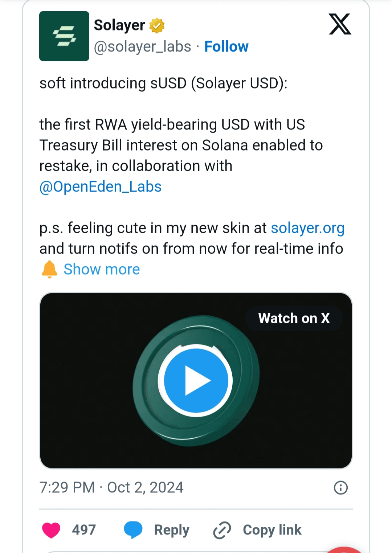Screen dimensions: 392x553
Task: Click the Copy link text
Action: point(272,530)
